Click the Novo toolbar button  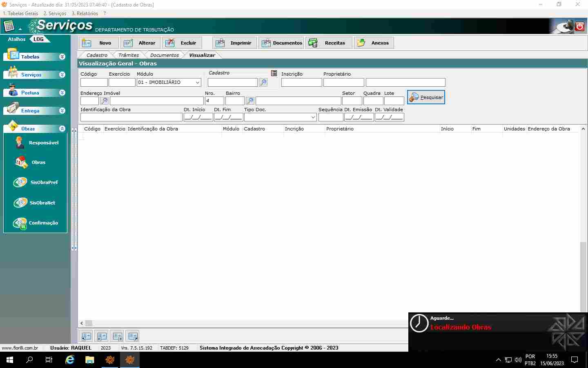99,43
